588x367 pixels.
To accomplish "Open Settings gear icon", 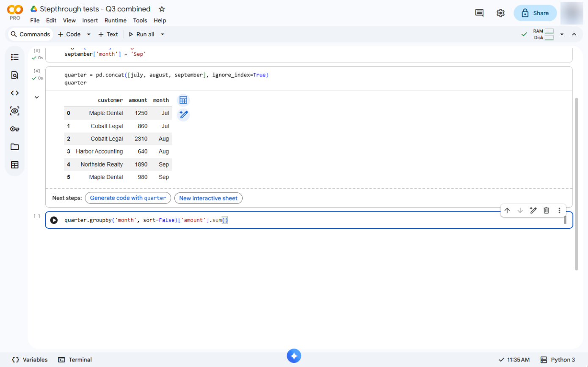I will (x=500, y=13).
